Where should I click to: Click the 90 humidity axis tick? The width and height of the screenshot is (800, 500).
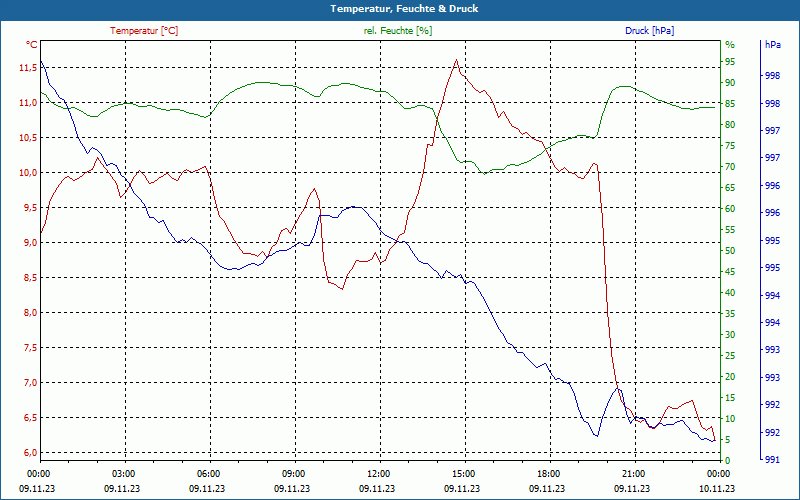coord(730,83)
